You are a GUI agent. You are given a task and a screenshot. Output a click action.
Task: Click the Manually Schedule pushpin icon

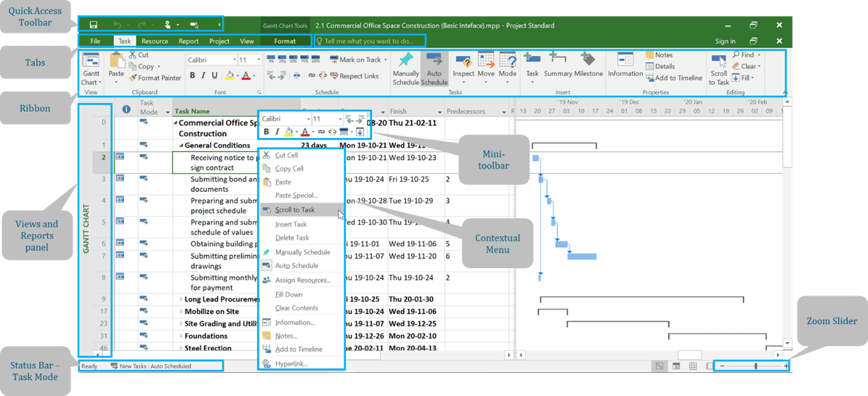coord(406,60)
